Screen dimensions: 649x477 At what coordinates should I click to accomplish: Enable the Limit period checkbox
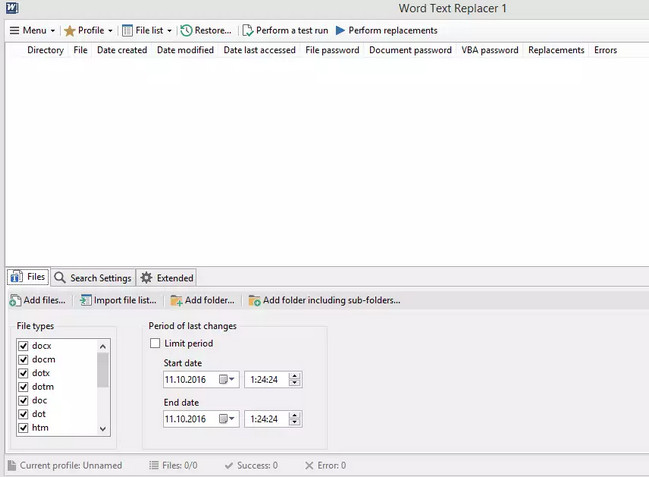(x=155, y=343)
